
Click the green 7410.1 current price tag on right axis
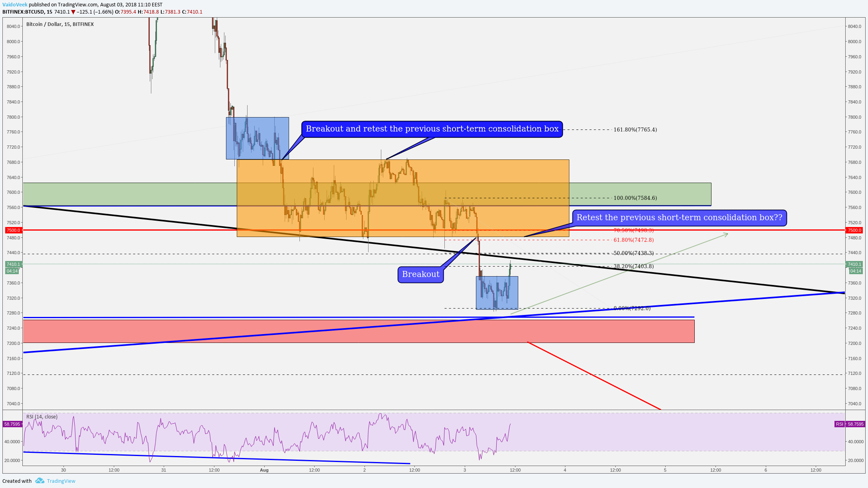coord(855,264)
